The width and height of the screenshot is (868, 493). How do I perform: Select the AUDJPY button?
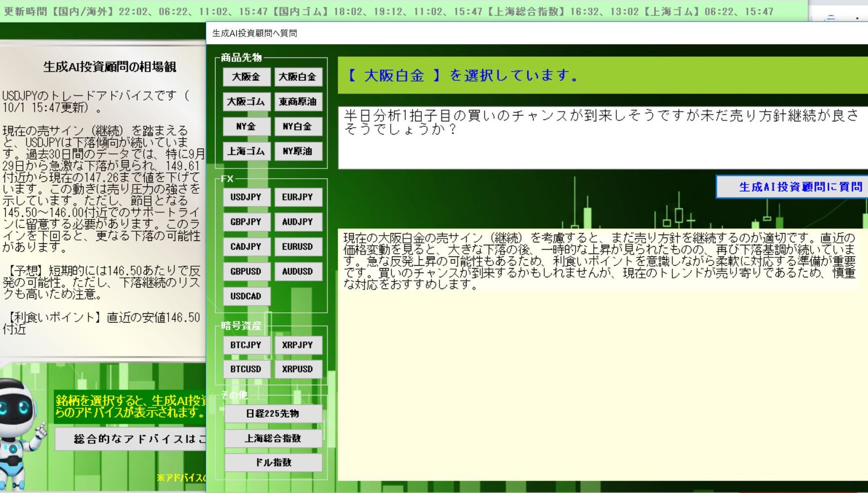tap(298, 222)
